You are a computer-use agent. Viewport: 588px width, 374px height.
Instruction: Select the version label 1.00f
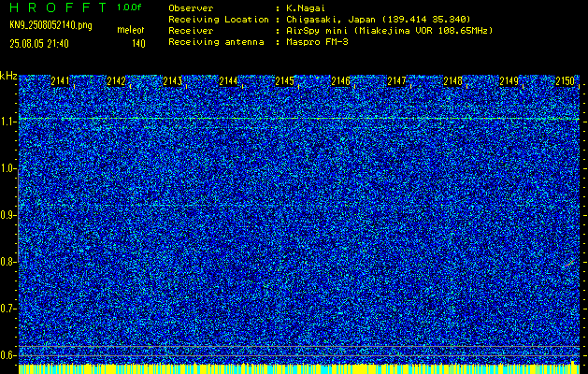coord(129,7)
